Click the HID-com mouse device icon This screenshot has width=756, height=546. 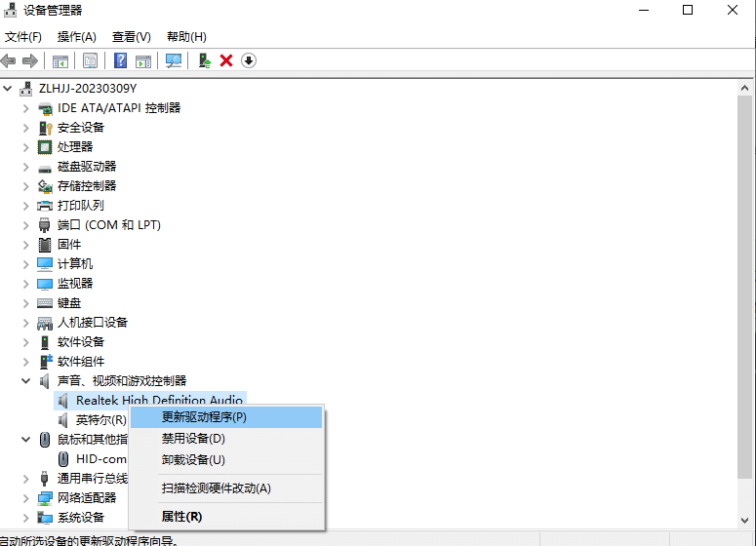click(63, 459)
